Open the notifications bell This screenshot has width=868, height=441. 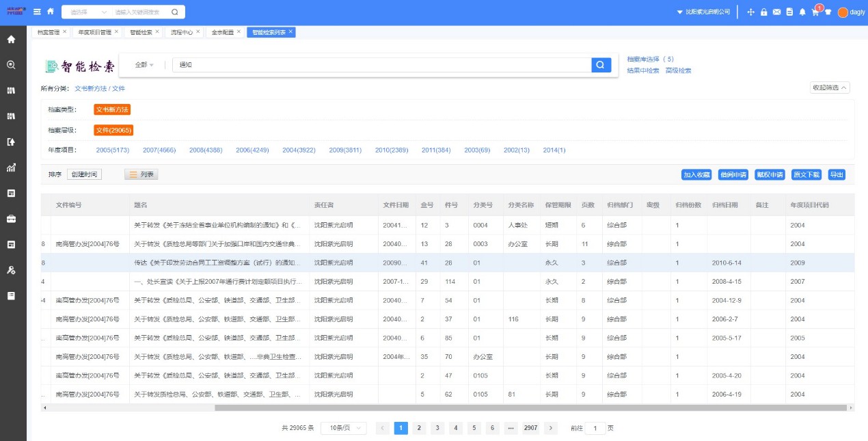802,12
